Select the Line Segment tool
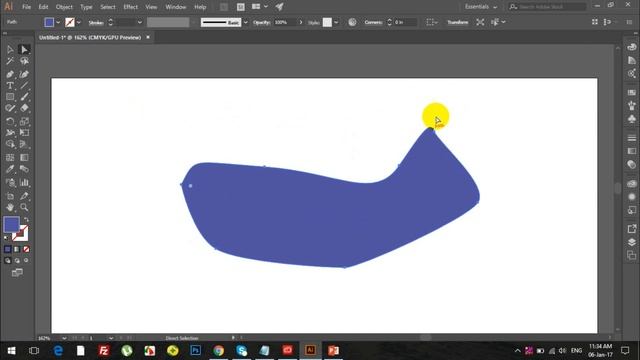The height and width of the screenshot is (360, 640). click(24, 86)
